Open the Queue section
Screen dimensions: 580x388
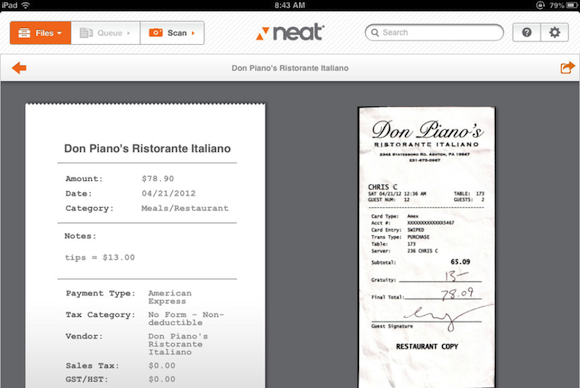(x=105, y=33)
